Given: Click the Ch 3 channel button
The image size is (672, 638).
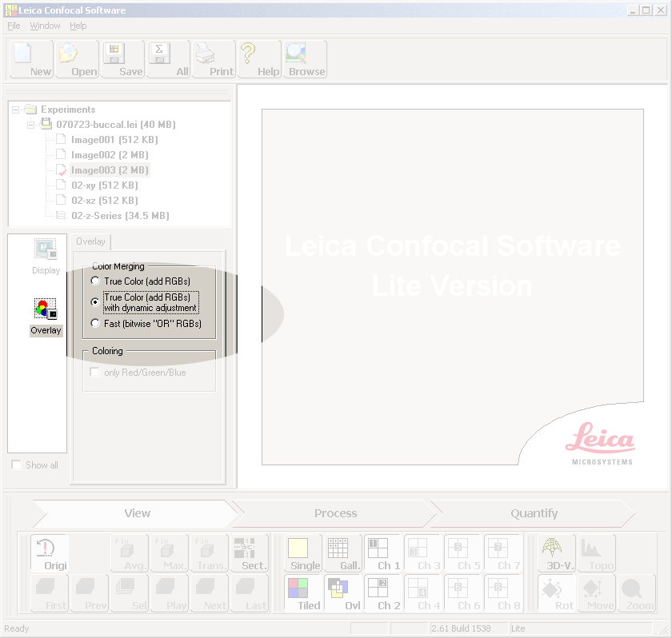Looking at the screenshot, I should tap(423, 553).
